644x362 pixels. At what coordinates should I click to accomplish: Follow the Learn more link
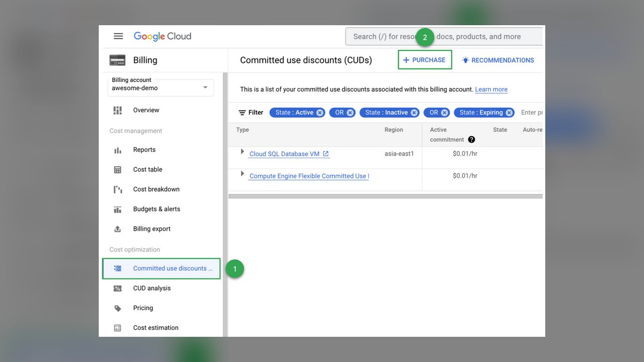click(x=491, y=90)
